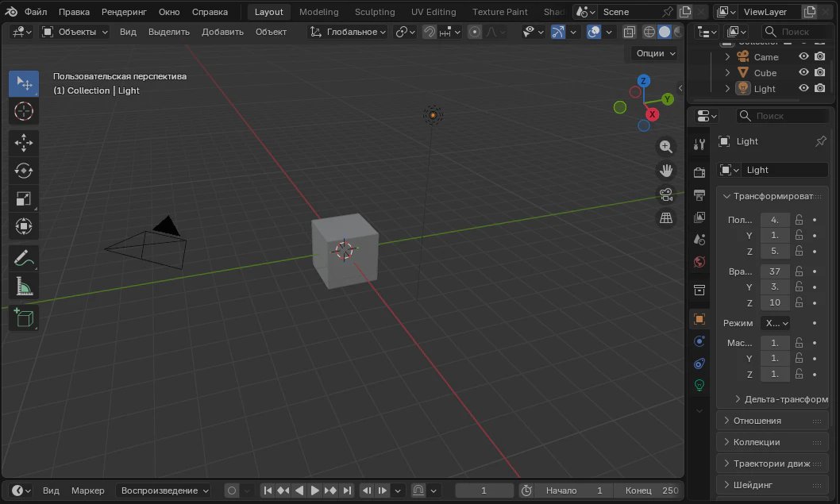Image resolution: width=840 pixels, height=504 pixels.
Task: Disable Light object in renders
Action: (819, 88)
